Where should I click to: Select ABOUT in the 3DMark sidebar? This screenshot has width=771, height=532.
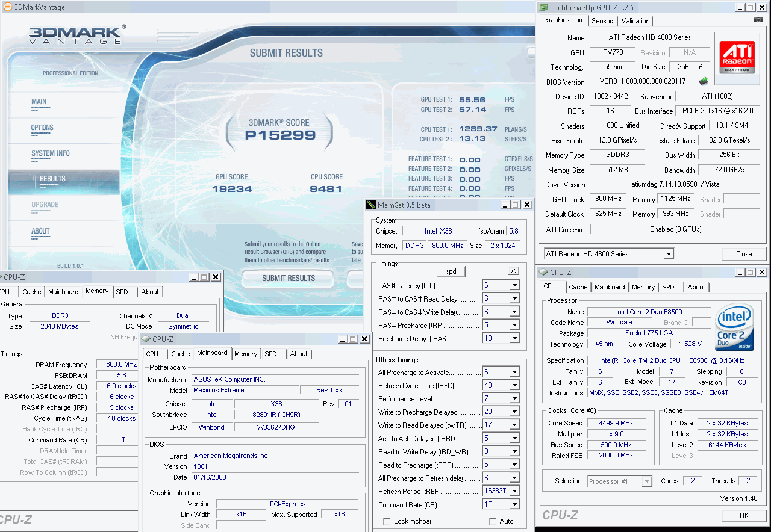pyautogui.click(x=40, y=231)
